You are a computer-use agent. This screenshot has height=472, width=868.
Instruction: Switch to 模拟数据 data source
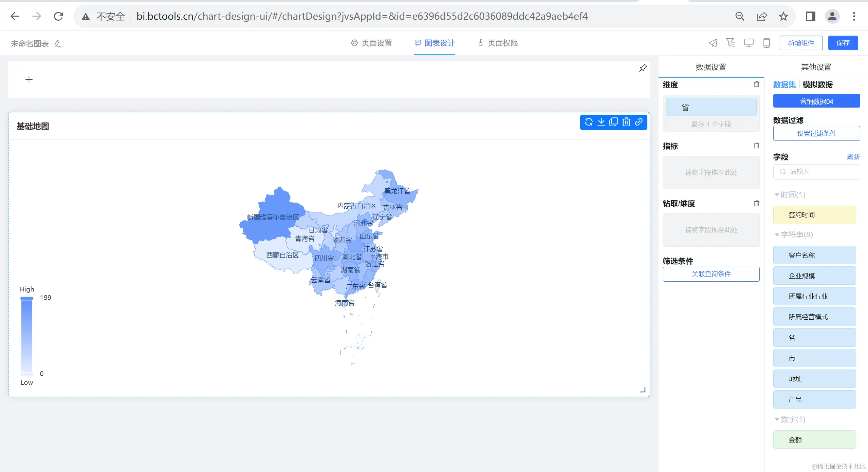pyautogui.click(x=817, y=85)
